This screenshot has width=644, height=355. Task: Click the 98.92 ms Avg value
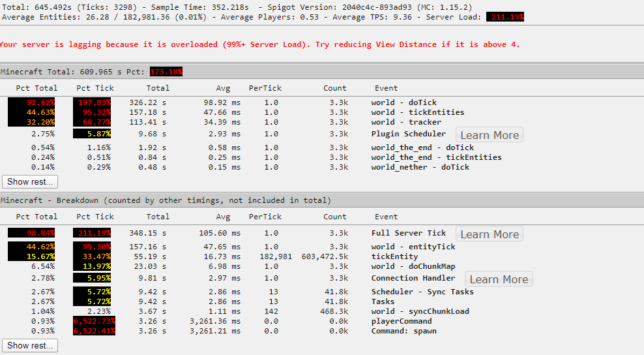[222, 102]
